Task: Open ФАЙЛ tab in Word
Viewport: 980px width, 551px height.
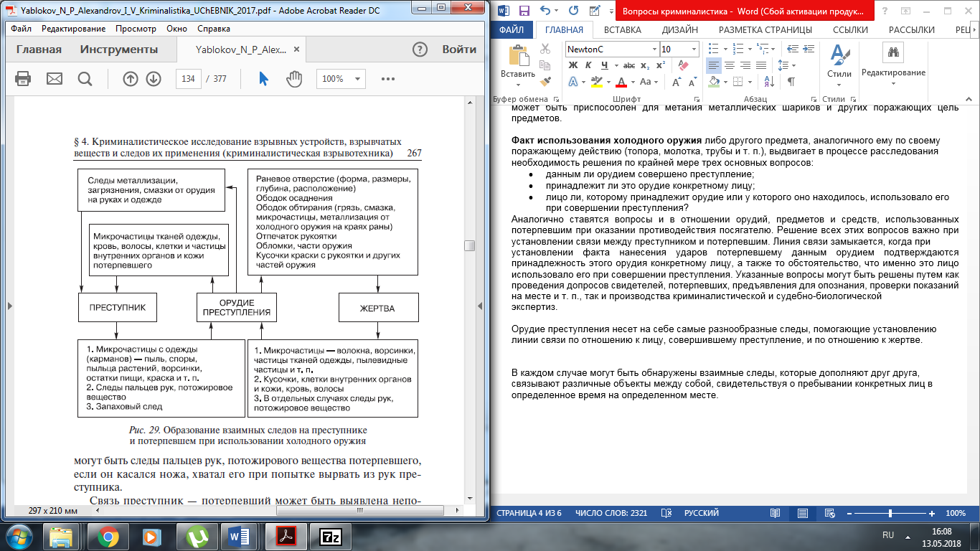Action: tap(512, 30)
